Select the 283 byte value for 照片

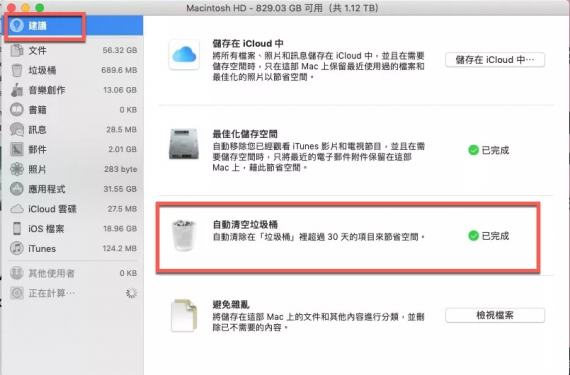click(x=121, y=169)
